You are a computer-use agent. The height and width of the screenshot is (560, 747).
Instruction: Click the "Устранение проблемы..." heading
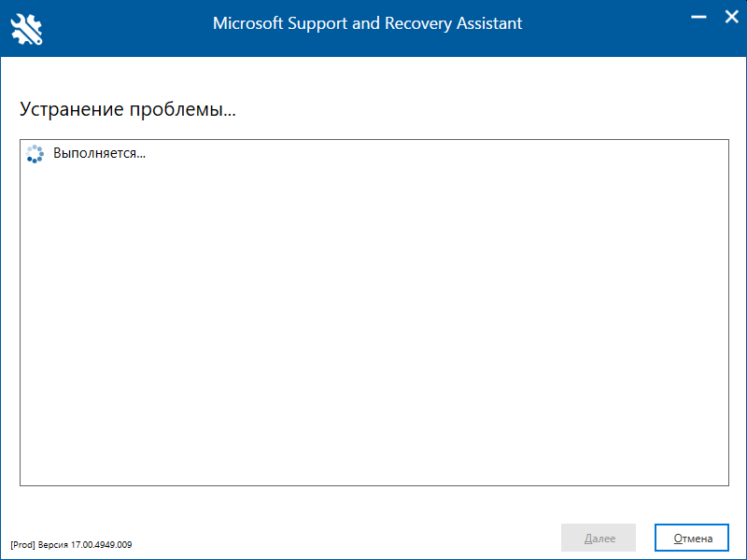point(128,109)
